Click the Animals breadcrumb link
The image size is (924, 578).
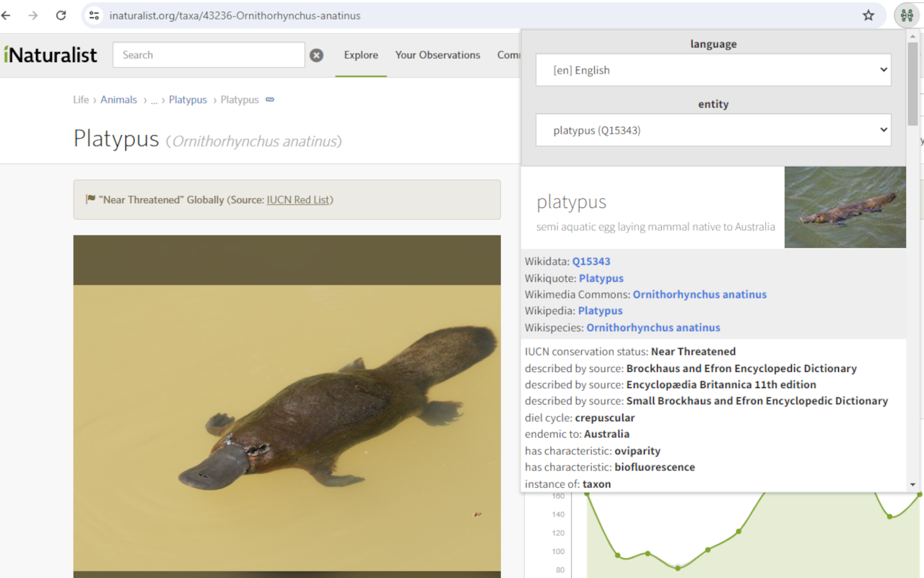(118, 100)
